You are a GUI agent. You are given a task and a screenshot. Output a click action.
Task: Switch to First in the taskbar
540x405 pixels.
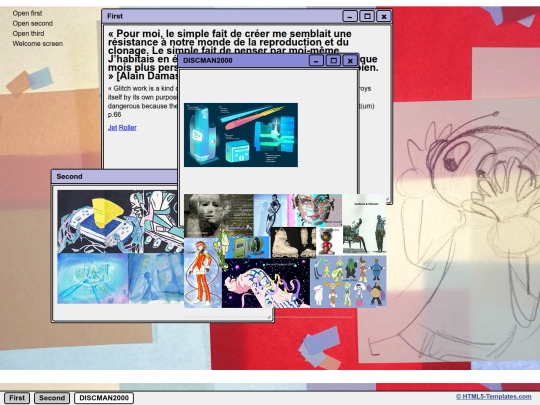17,398
